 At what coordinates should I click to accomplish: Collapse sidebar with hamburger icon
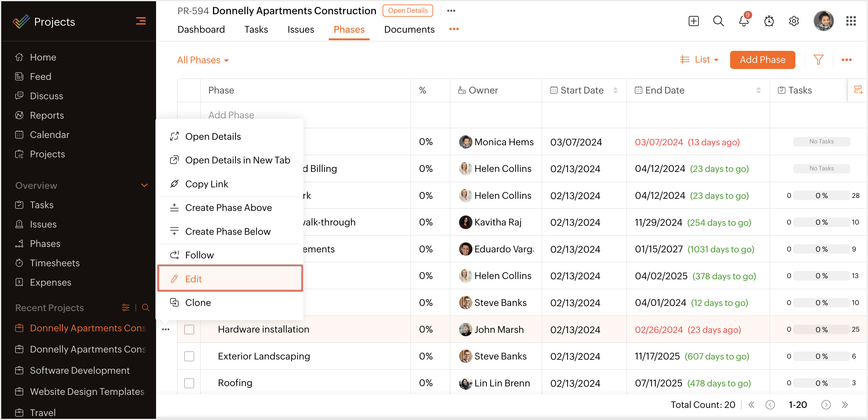[x=141, y=21]
